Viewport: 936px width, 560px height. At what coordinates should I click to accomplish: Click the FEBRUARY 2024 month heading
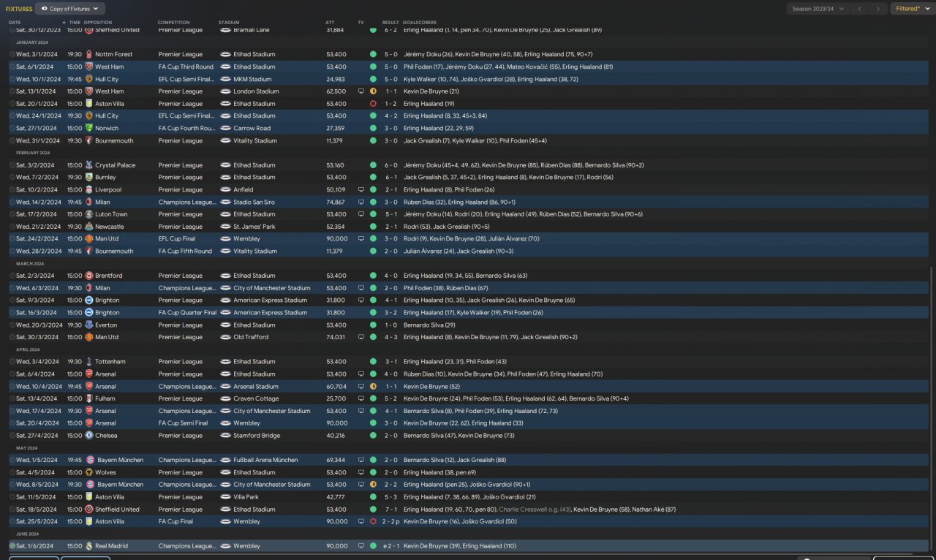(33, 153)
